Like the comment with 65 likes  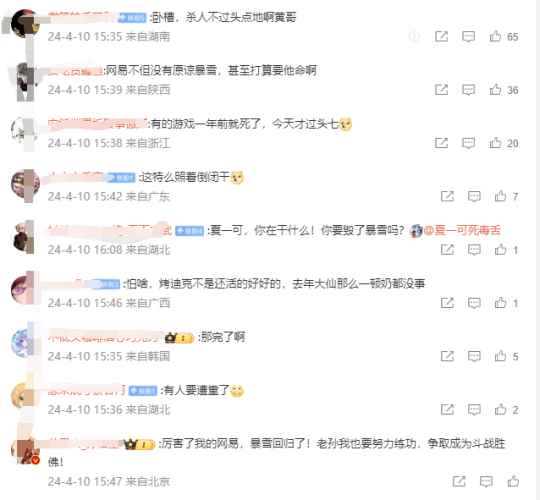pos(495,36)
